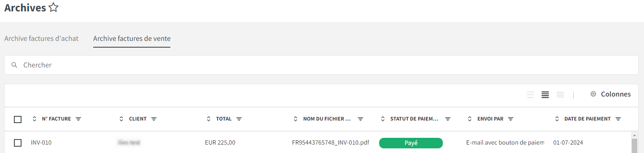Mark Archives page as favorite with star
Screen dimensions: 644x153
[x=53, y=8]
